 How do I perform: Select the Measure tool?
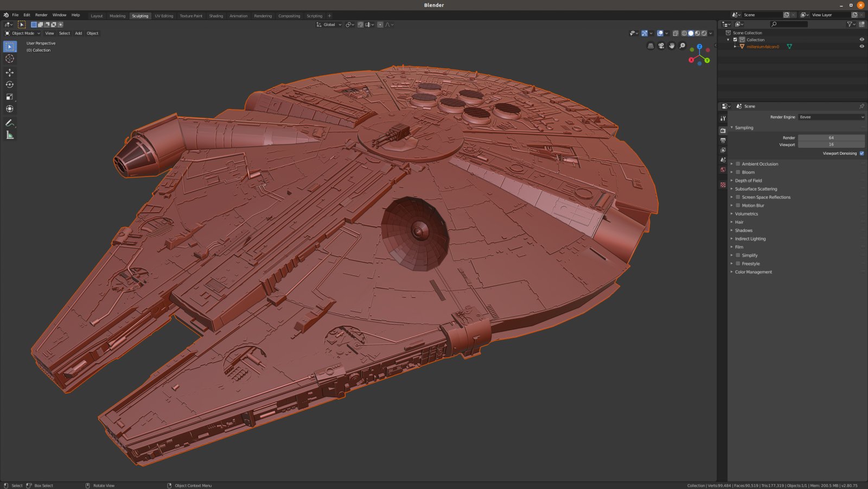coord(10,135)
